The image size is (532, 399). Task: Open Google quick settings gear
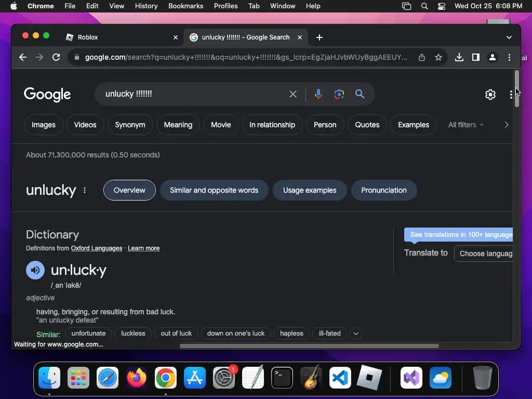(490, 95)
